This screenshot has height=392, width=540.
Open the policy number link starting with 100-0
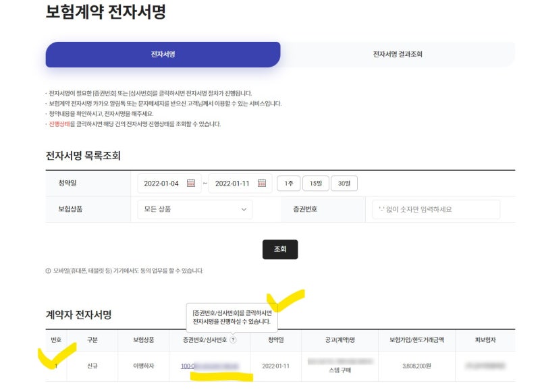tap(210, 366)
